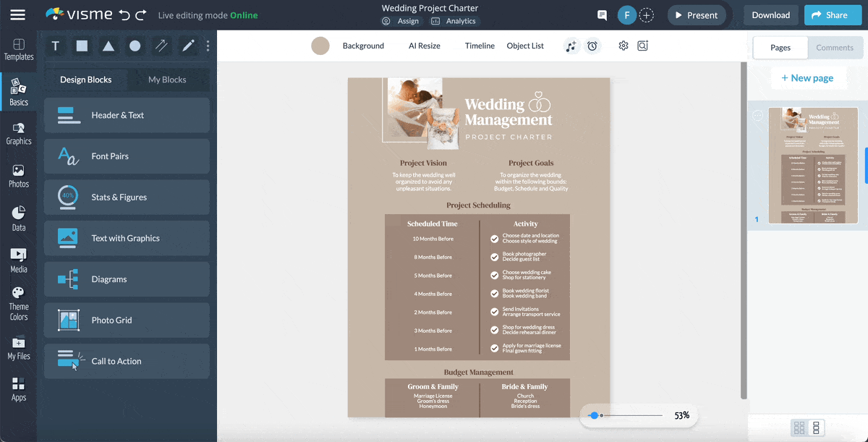This screenshot has height=442, width=868.
Task: Open the Timeline panel
Action: pyautogui.click(x=480, y=45)
